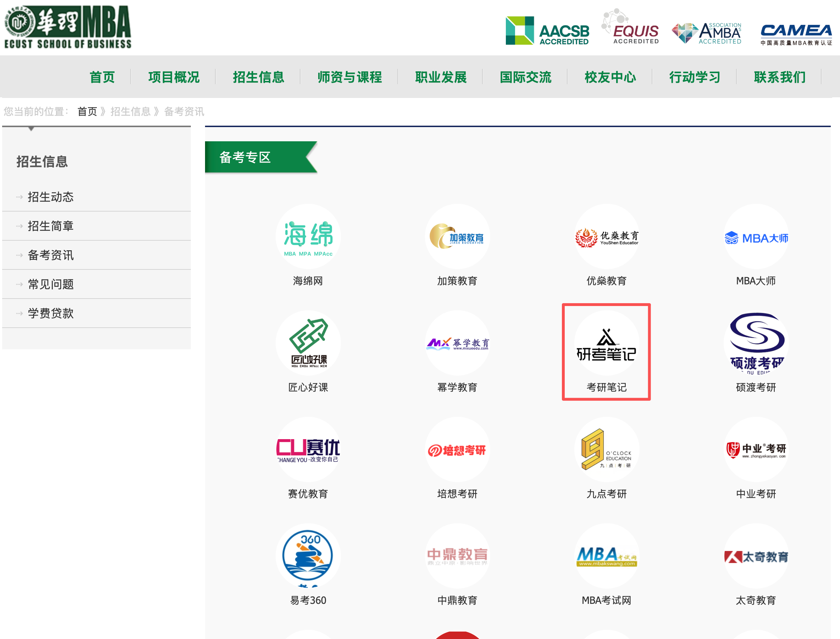Image resolution: width=840 pixels, height=639 pixels.
Task: Click 招生信息 in the breadcrumb trail
Action: click(x=131, y=111)
